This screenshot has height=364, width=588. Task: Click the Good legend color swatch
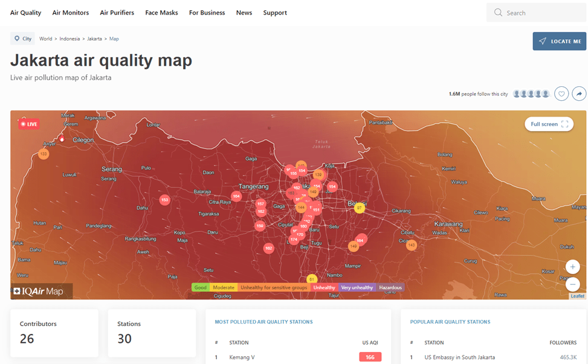click(200, 287)
